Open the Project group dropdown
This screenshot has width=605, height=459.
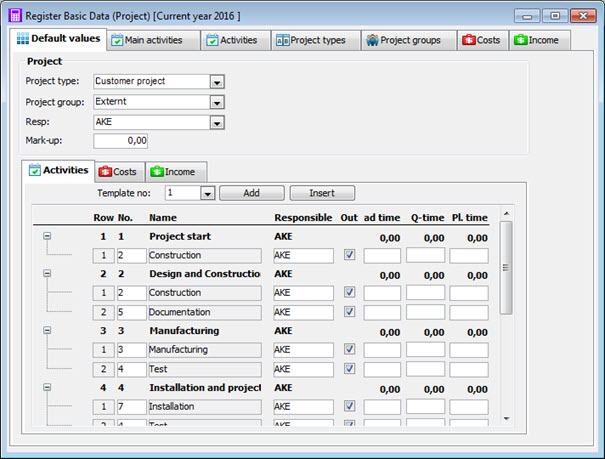(217, 102)
